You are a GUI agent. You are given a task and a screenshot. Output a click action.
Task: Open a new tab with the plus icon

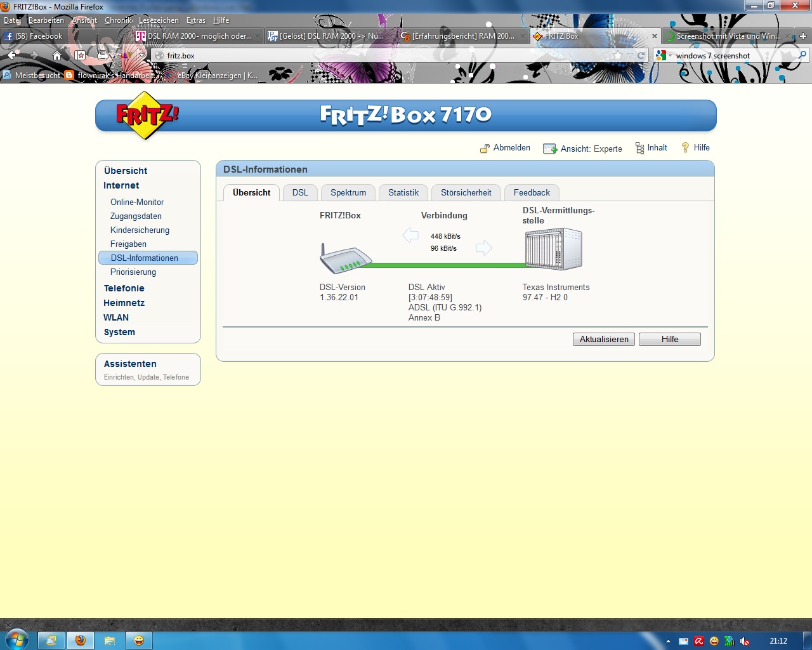(803, 36)
